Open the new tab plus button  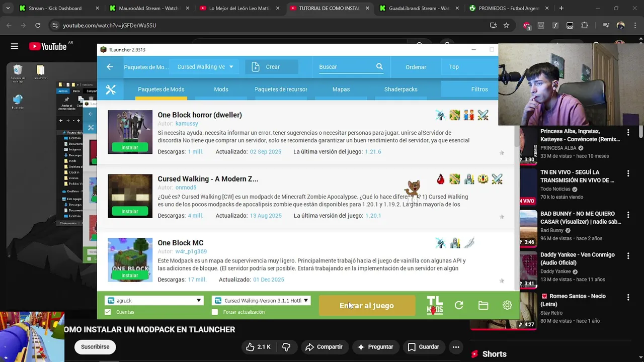561,8
